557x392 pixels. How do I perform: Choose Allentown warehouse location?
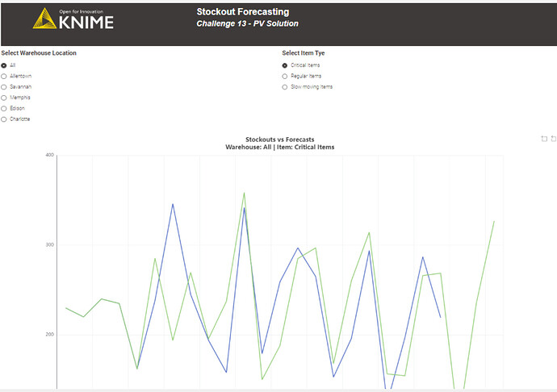[4, 76]
